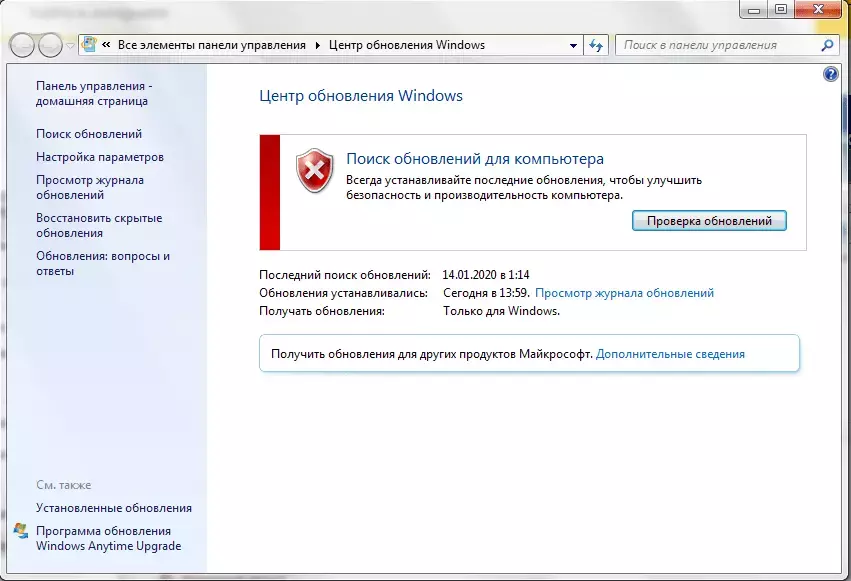
Task: Click the 'Центр обновления Windows' page title
Action: coord(361,96)
